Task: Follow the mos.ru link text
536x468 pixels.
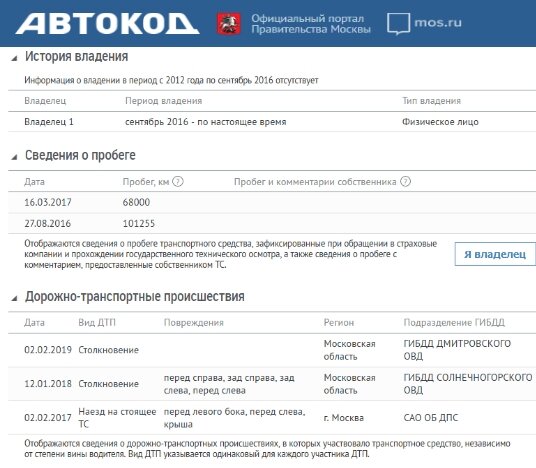Action: pyautogui.click(x=438, y=23)
